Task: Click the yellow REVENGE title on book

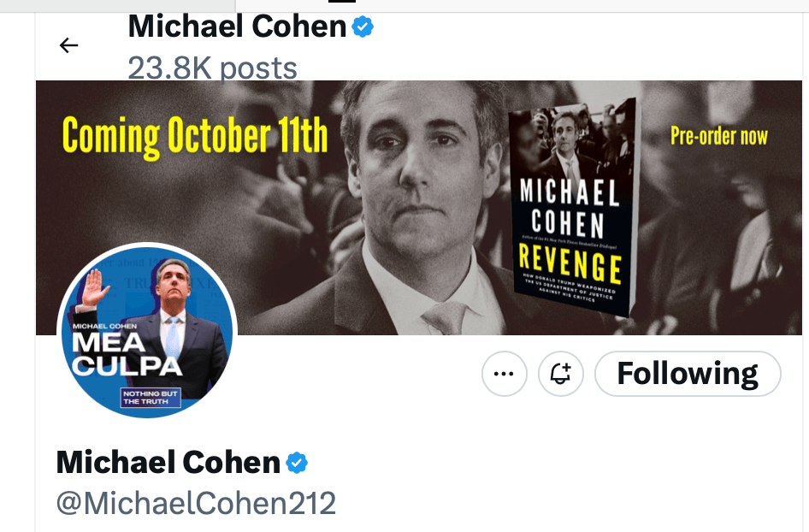Action: tap(570, 263)
